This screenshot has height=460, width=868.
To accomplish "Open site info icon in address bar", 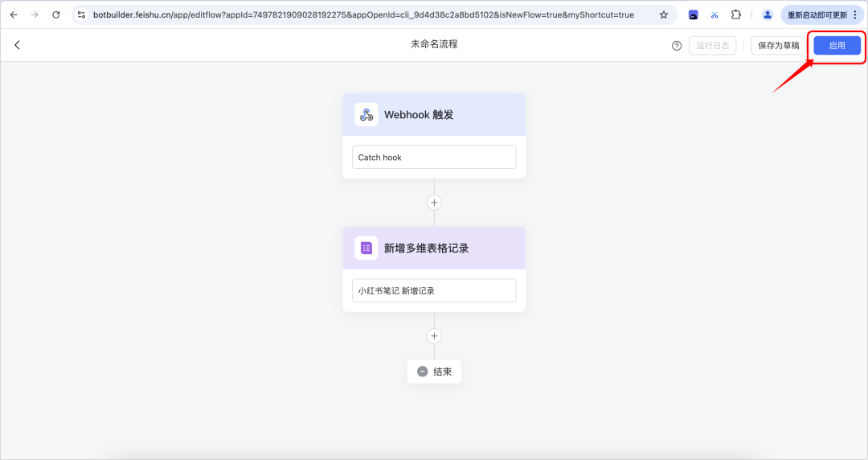I will pos(81,15).
